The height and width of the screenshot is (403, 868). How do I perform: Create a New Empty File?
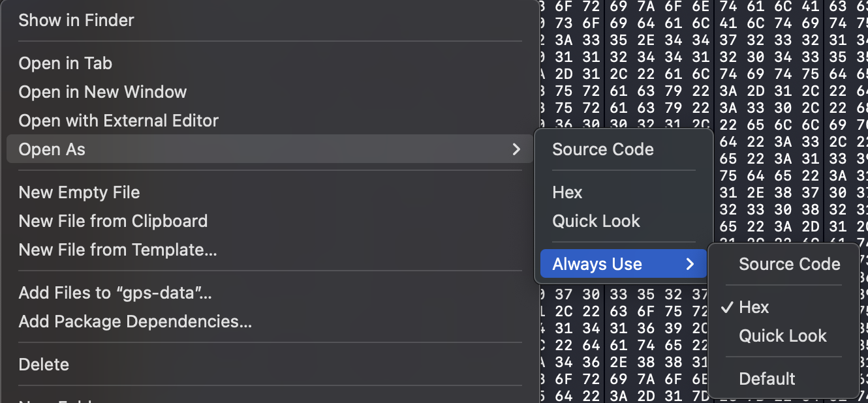79,192
